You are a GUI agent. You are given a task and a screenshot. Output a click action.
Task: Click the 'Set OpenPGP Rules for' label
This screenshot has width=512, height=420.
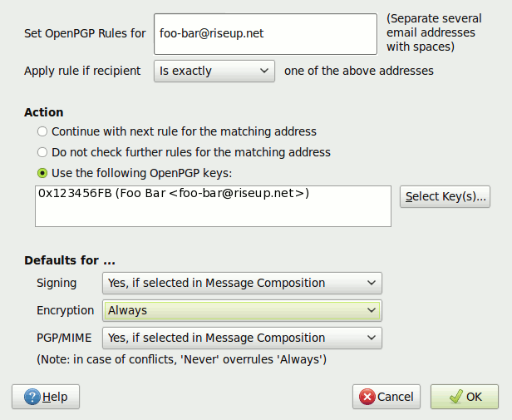tap(85, 33)
